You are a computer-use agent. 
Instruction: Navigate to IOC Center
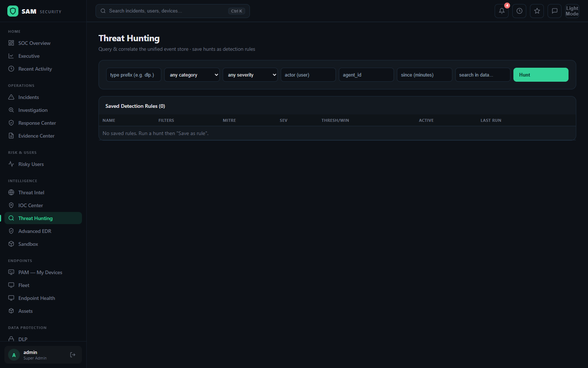pos(43,205)
